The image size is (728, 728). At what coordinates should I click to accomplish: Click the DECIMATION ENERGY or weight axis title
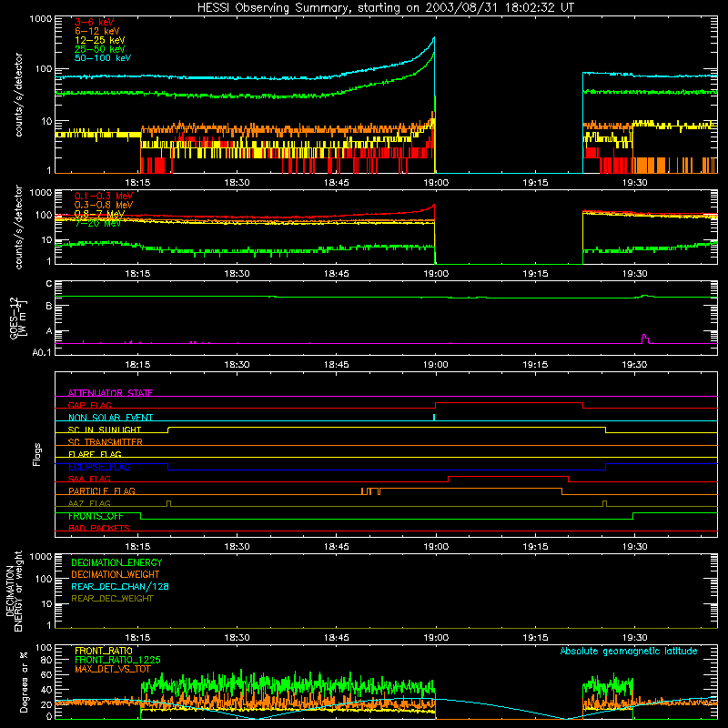[x=14, y=591]
